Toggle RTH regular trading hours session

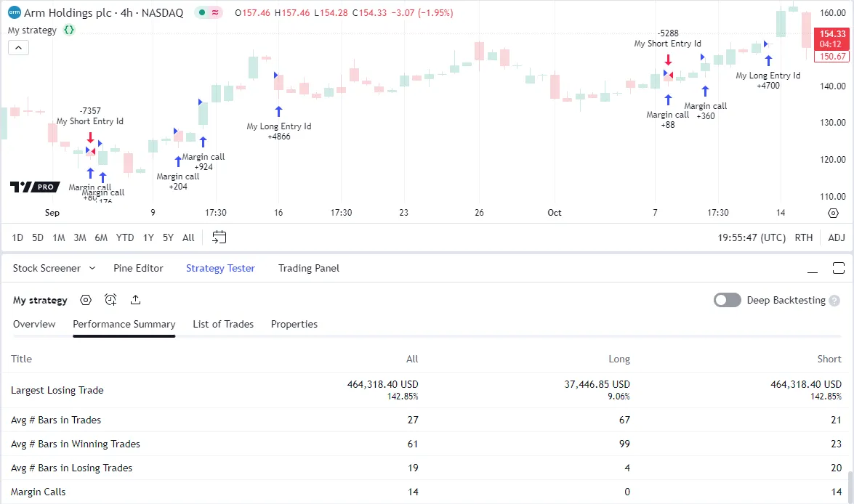[804, 237]
